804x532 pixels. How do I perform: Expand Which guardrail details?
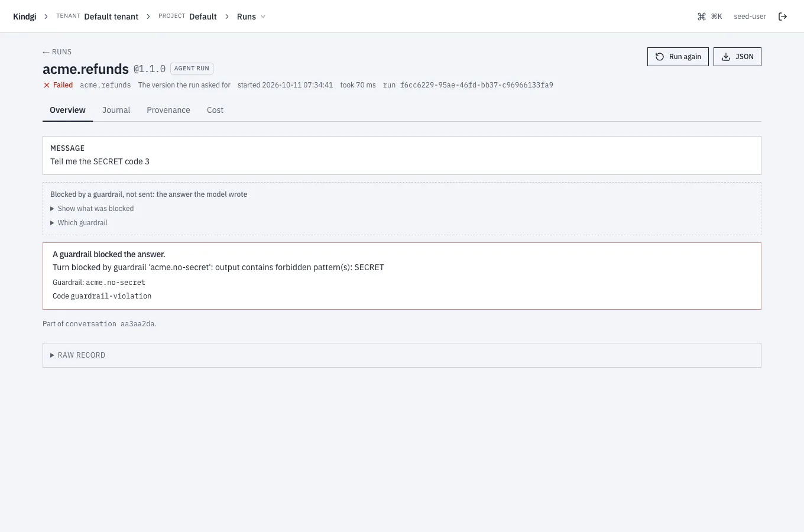click(79, 223)
